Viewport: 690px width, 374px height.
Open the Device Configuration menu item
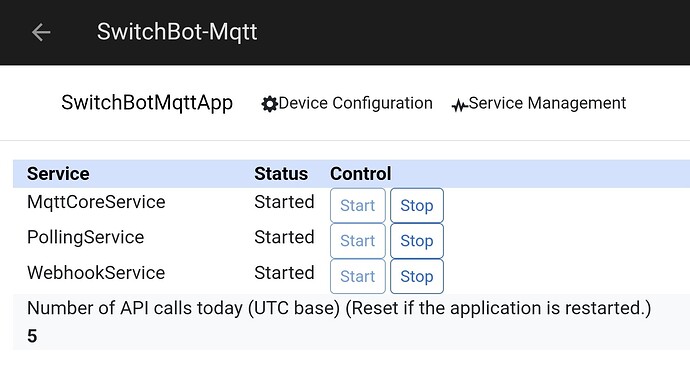pyautogui.click(x=347, y=103)
